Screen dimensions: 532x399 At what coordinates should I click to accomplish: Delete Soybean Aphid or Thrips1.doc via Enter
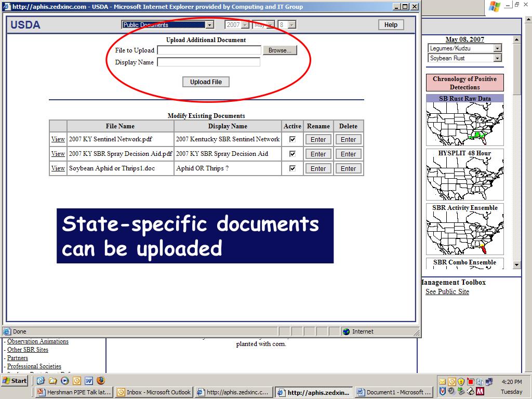coord(348,169)
